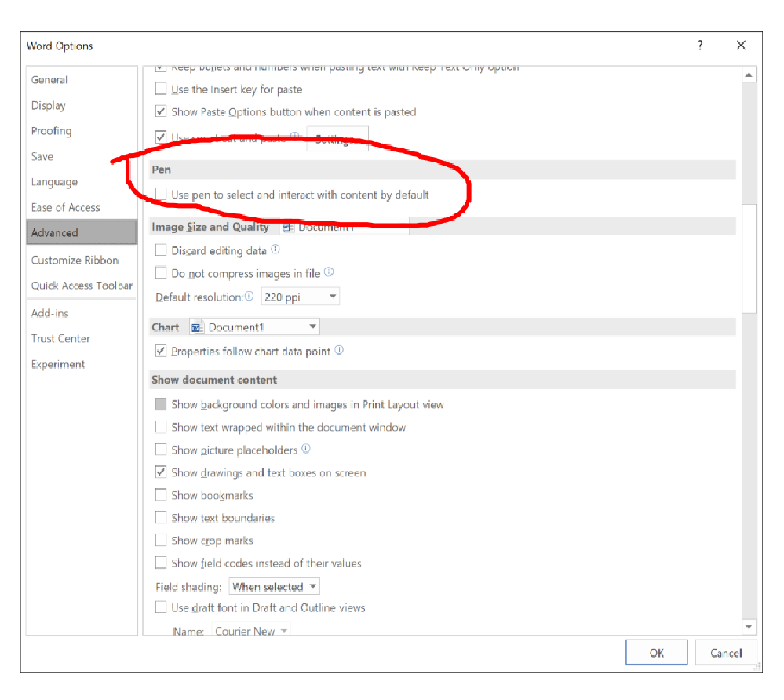
Task: Open the Default resolution 220 ppi dropdown
Action: [300, 297]
